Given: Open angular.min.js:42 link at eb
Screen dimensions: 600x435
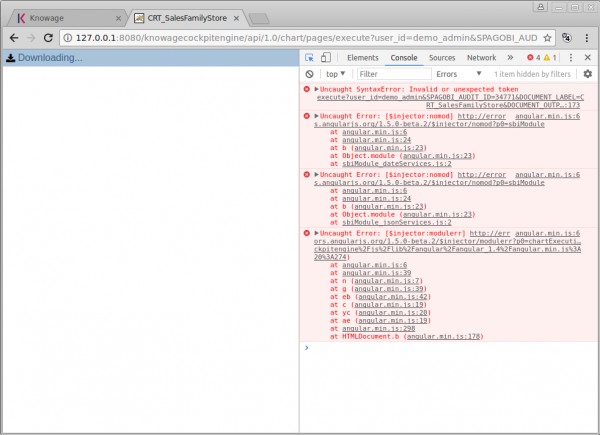Looking at the screenshot, I should [x=393, y=297].
